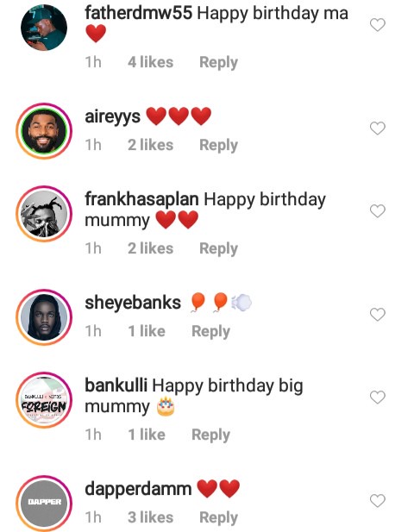This screenshot has width=414, height=532.
Task: Tap heart icon beside dapperdamm comment
Action: click(378, 501)
